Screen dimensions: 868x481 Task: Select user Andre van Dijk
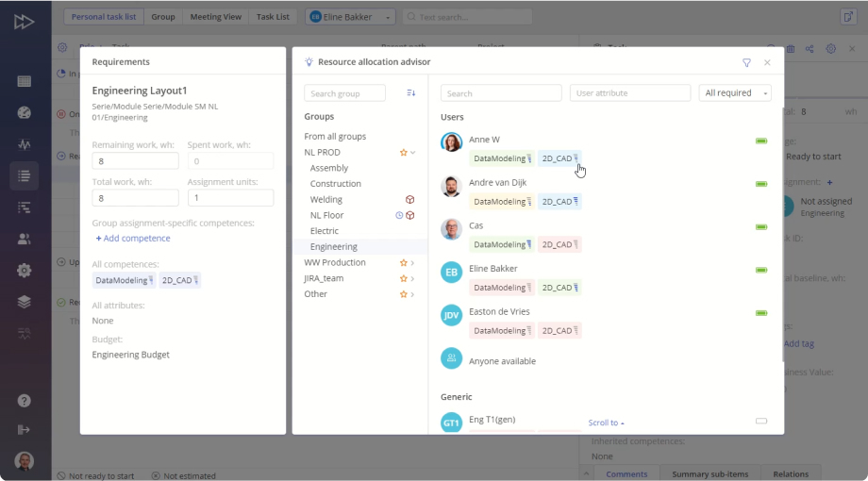tap(497, 183)
